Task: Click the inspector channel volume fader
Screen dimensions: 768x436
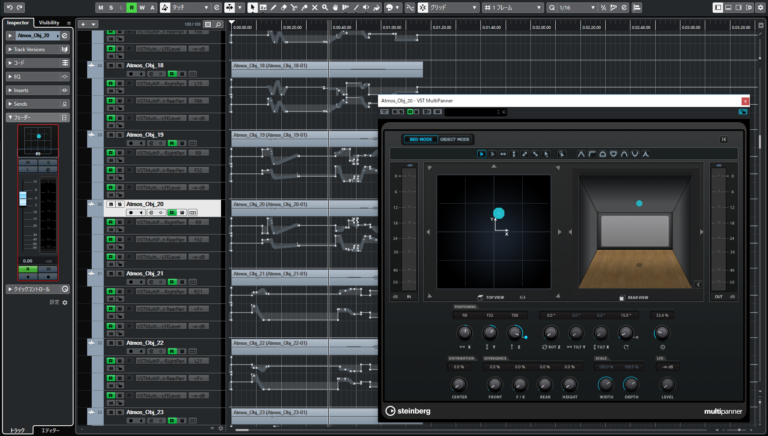Action: coord(23,198)
